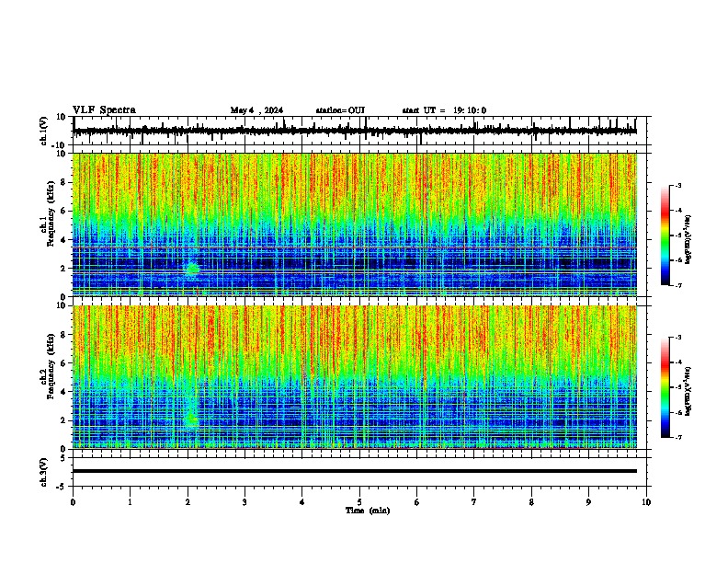
Task: Click the "8" kHz tick on ch.1 spectrogram
Action: [63, 182]
